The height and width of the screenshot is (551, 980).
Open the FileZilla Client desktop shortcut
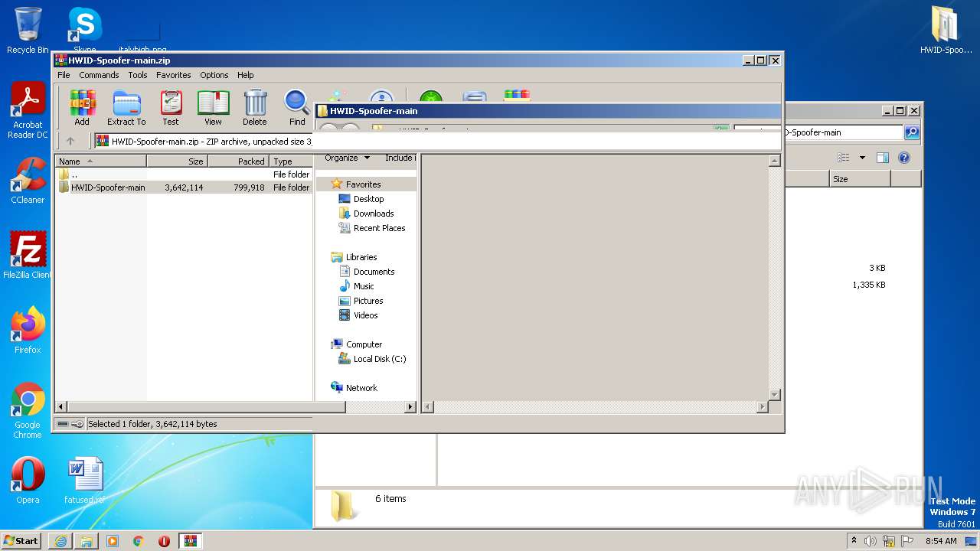coord(28,255)
